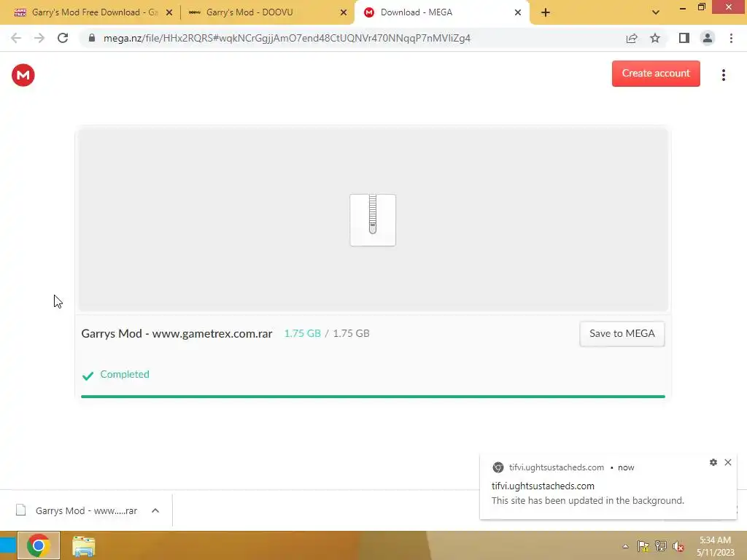The height and width of the screenshot is (560, 747).
Task: Open the tab search dropdown chevron
Action: click(x=656, y=12)
